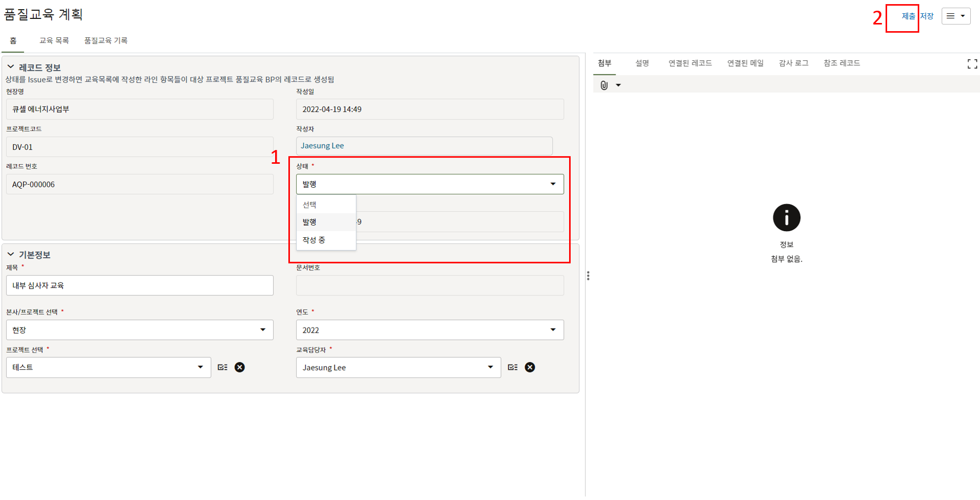The image size is (980, 500).
Task: Select 작성 중 in status dropdown list
Action: [314, 240]
